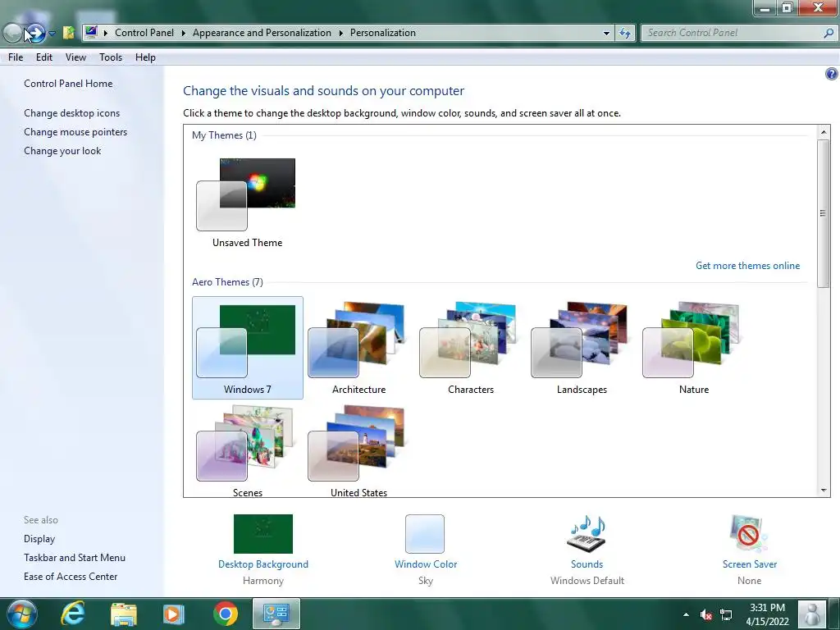Viewport: 840px width, 630px height.
Task: Click the Refresh address bar button
Action: (624, 33)
